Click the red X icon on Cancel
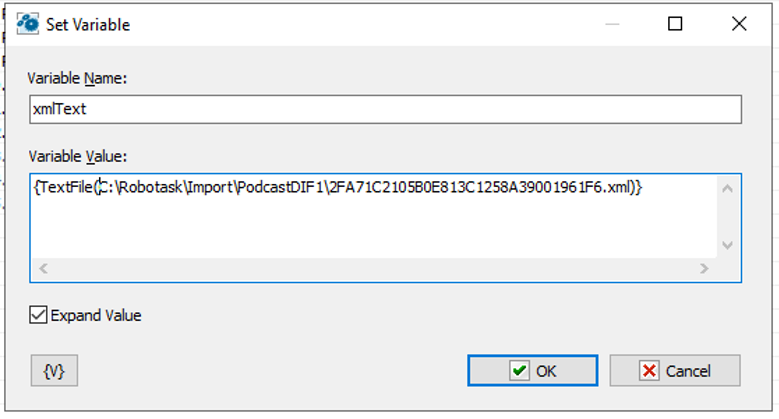 pos(649,371)
